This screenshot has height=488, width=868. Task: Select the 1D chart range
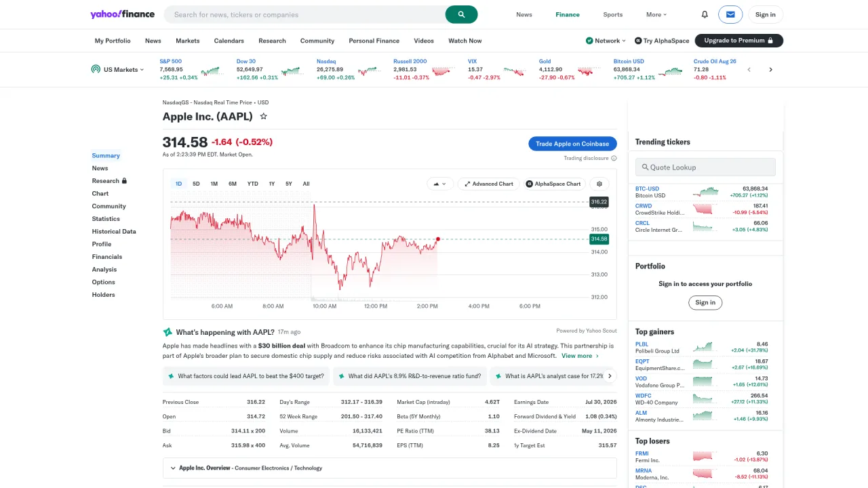178,184
